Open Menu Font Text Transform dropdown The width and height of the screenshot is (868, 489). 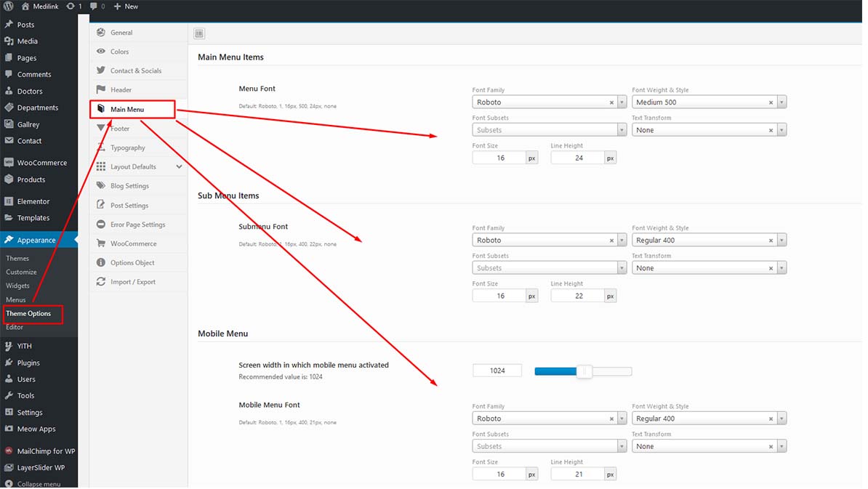(x=709, y=130)
